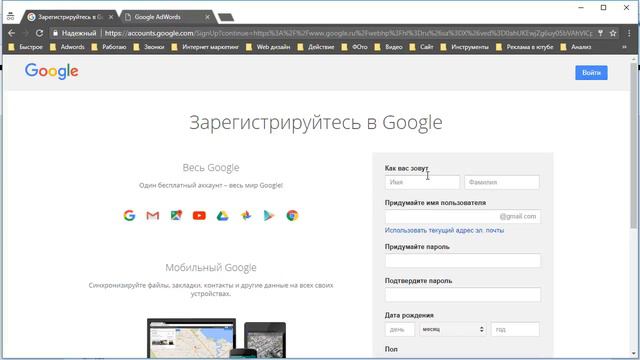Open the ФОто bookmark folder
The width and height of the screenshot is (640, 360).
pos(354,47)
